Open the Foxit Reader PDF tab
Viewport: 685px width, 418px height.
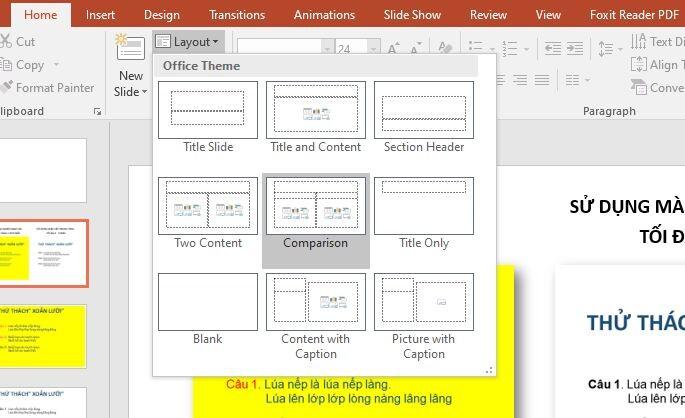(634, 15)
